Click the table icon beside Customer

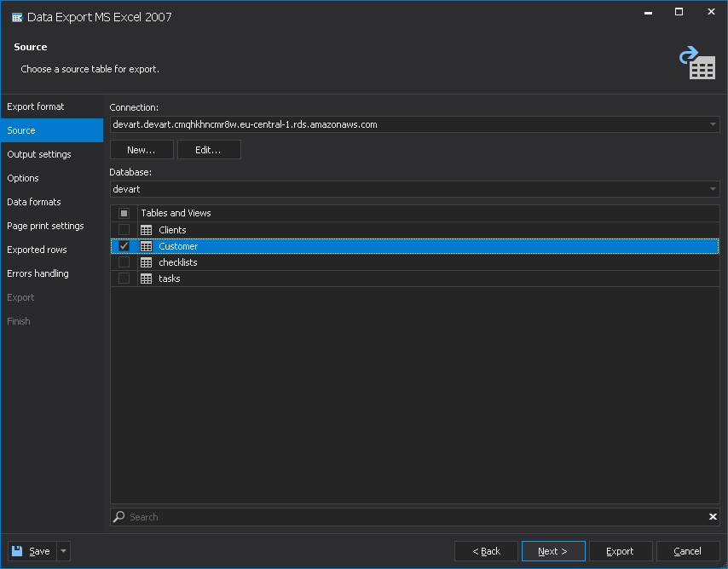point(147,246)
